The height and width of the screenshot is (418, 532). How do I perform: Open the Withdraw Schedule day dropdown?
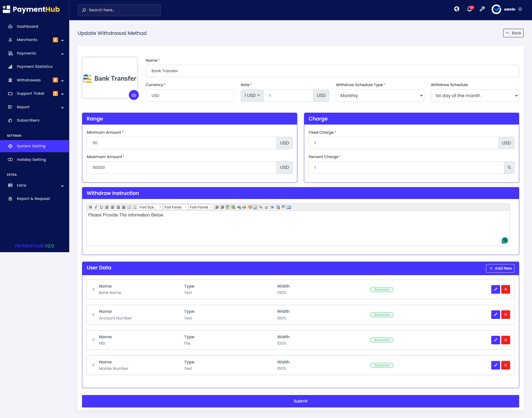475,96
